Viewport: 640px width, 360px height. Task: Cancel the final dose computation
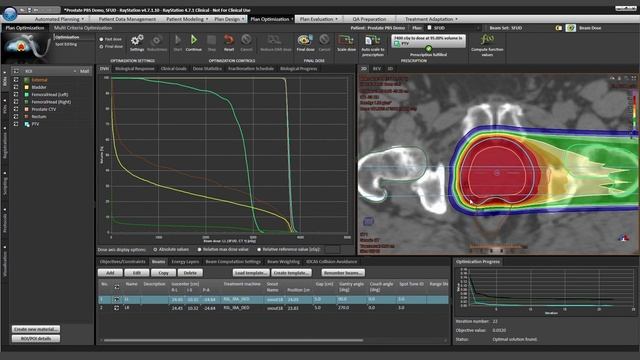pyautogui.click(x=324, y=40)
